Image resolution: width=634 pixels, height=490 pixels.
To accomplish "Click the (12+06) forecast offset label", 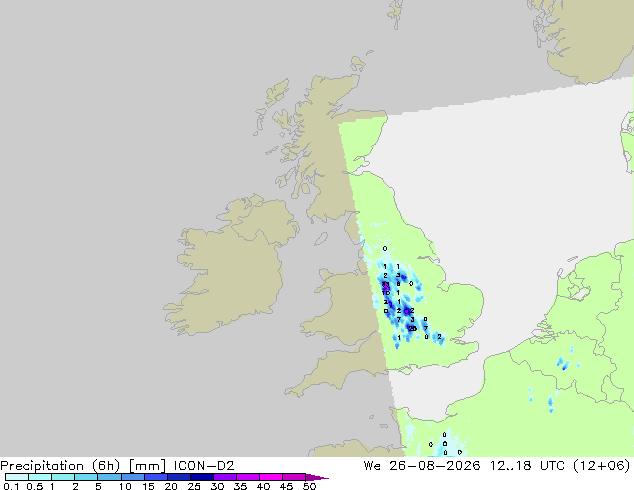I will point(602,465).
